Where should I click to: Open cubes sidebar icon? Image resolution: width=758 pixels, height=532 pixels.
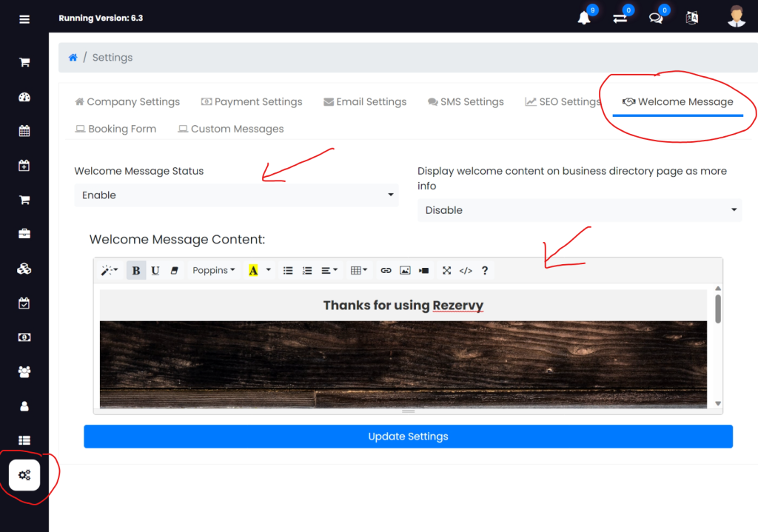24,269
